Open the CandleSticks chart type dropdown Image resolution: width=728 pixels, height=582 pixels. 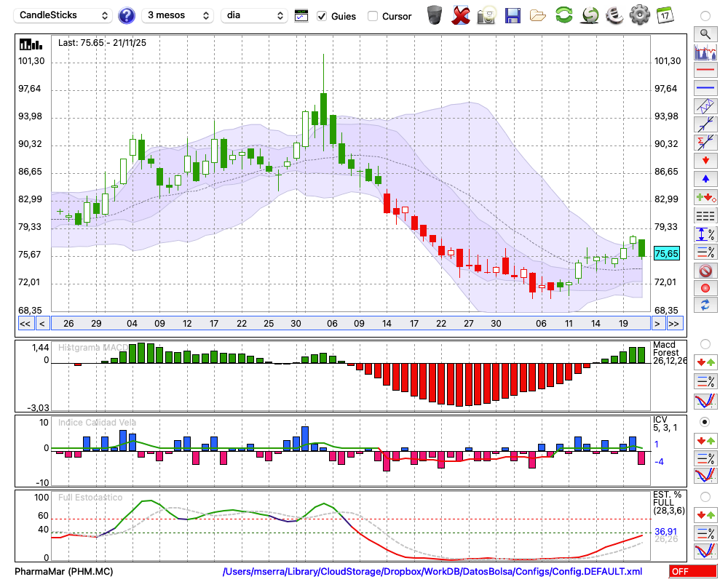coord(64,15)
